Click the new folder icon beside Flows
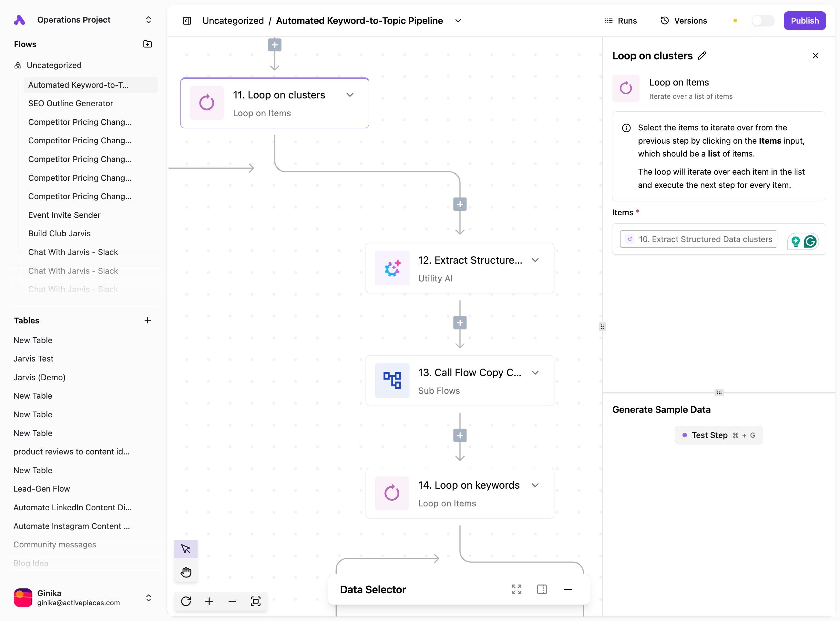840x621 pixels. [x=148, y=44]
